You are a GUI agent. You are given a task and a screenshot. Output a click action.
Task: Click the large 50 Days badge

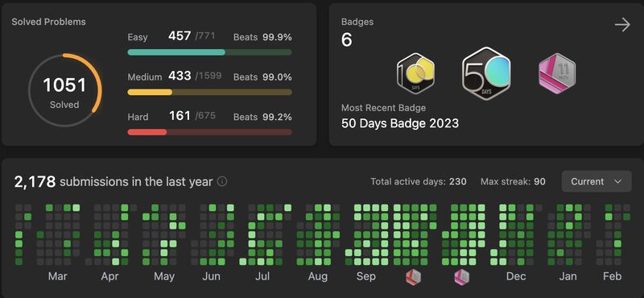click(486, 74)
